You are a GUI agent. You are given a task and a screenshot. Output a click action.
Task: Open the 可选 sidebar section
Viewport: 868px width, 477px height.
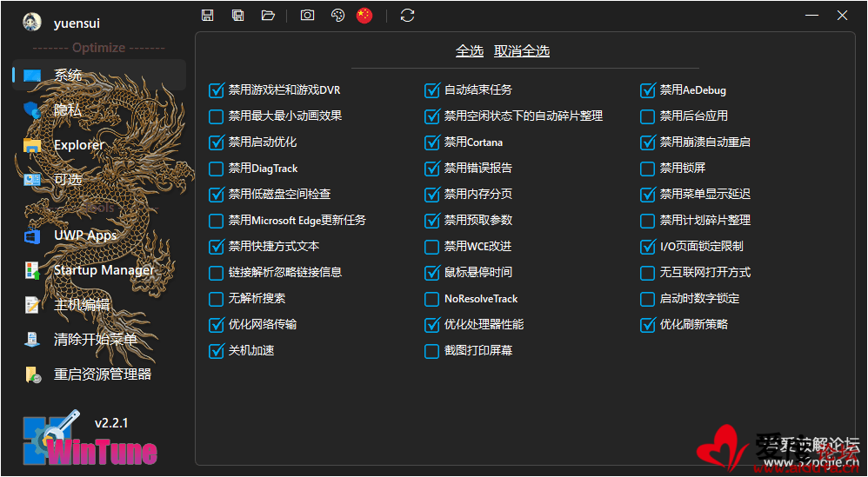(x=100, y=179)
